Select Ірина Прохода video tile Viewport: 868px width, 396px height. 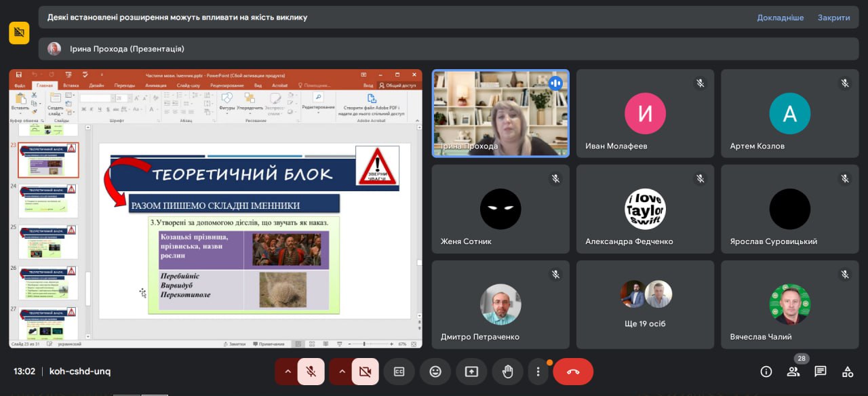click(x=500, y=113)
